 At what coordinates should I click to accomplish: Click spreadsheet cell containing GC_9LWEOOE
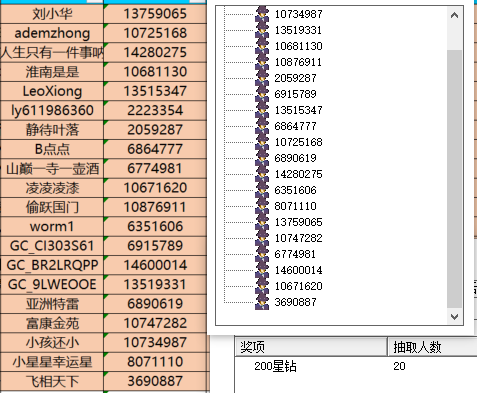[x=52, y=284]
